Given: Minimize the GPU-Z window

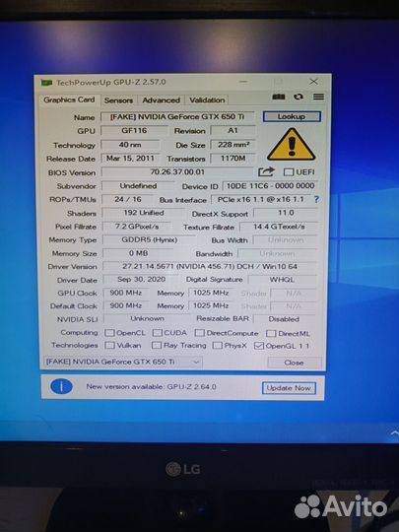Looking at the screenshot, I should [x=243, y=82].
